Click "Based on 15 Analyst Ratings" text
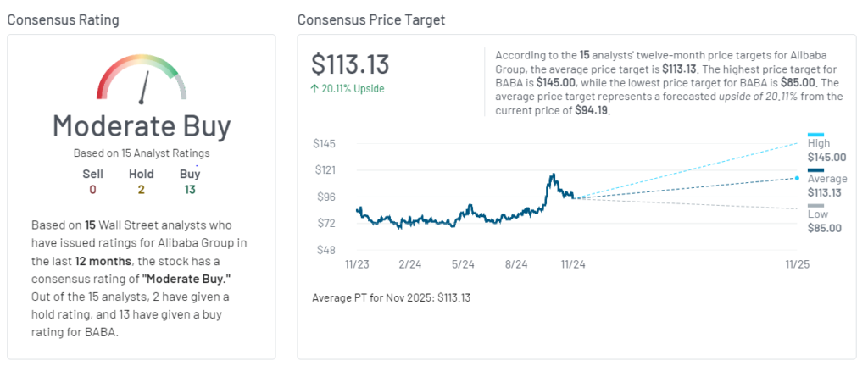Image resolution: width=868 pixels, height=366 pixels. click(142, 153)
